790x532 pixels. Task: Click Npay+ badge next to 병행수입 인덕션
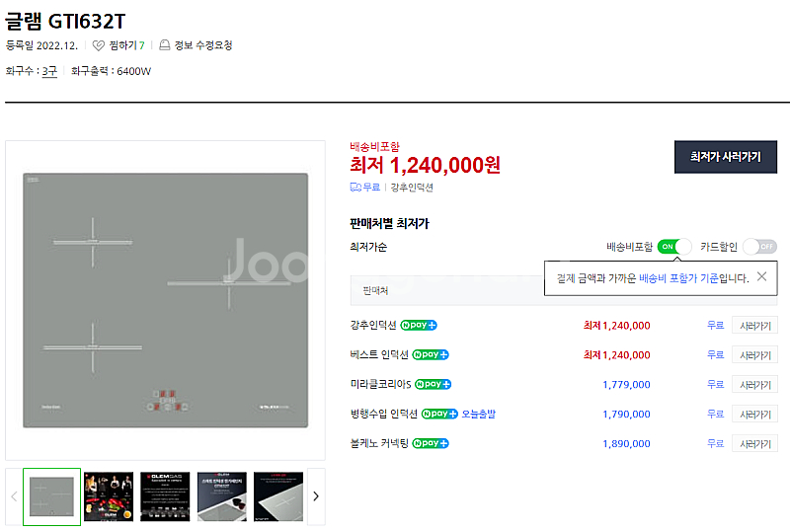439,415
